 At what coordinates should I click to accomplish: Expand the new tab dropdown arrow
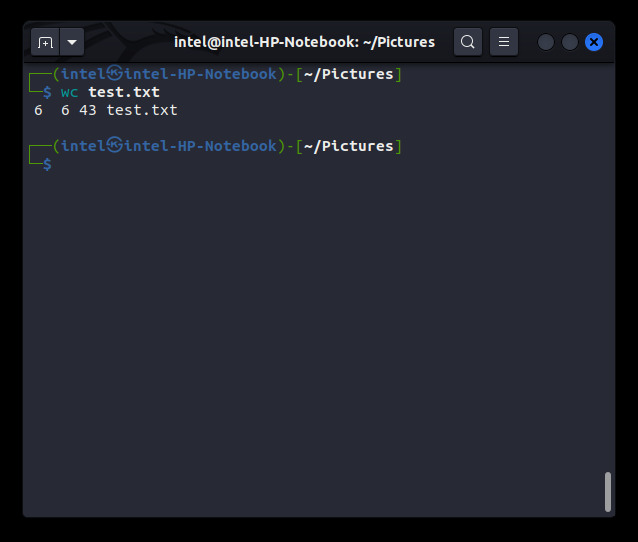[72, 42]
